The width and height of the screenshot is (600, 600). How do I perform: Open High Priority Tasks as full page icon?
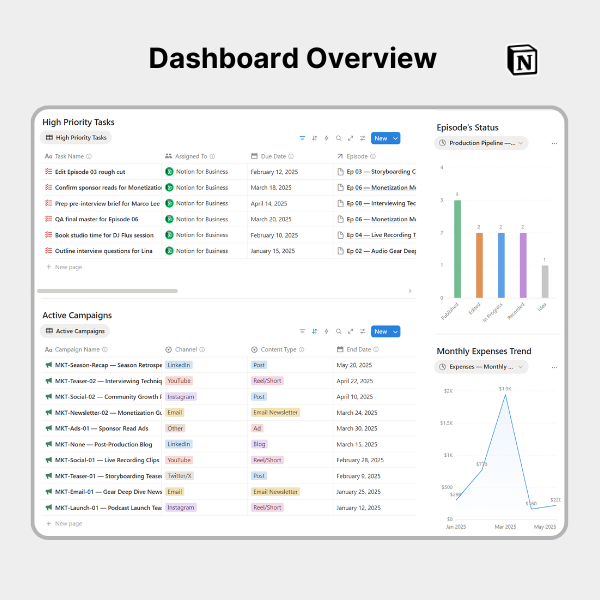point(351,138)
